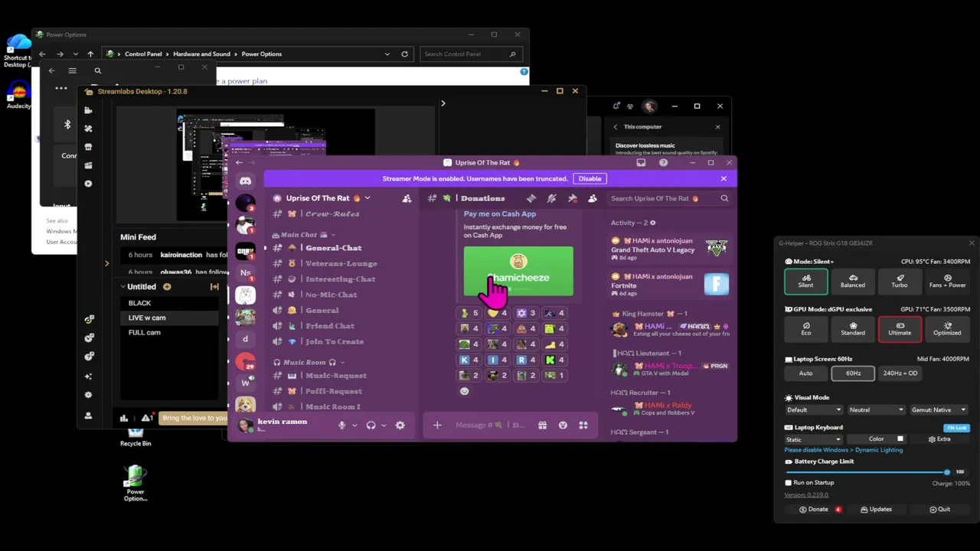The height and width of the screenshot is (551, 980).
Task: Send a gift in Discord message bar
Action: (x=542, y=425)
